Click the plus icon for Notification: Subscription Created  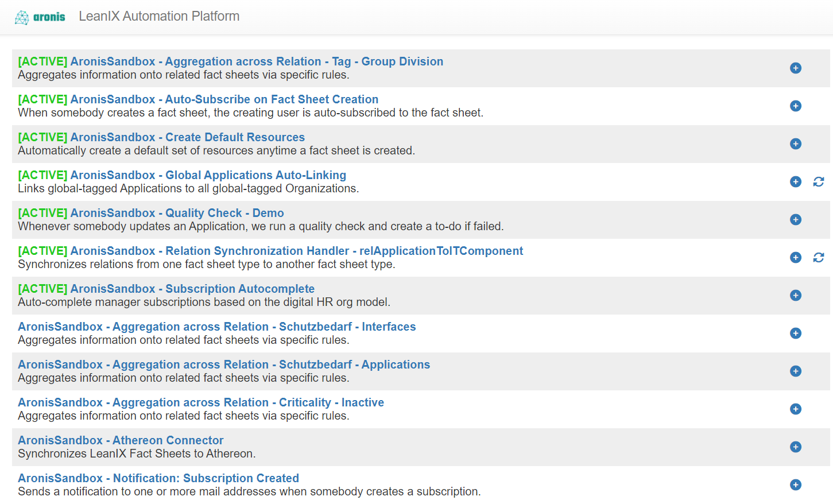click(796, 485)
